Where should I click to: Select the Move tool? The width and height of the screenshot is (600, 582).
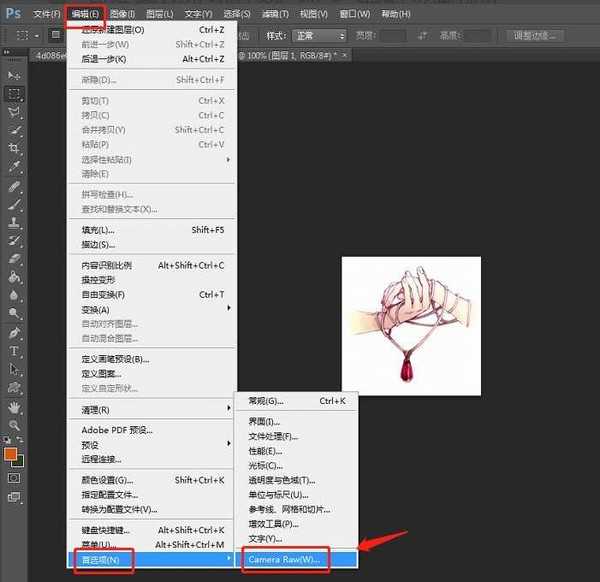click(15, 75)
